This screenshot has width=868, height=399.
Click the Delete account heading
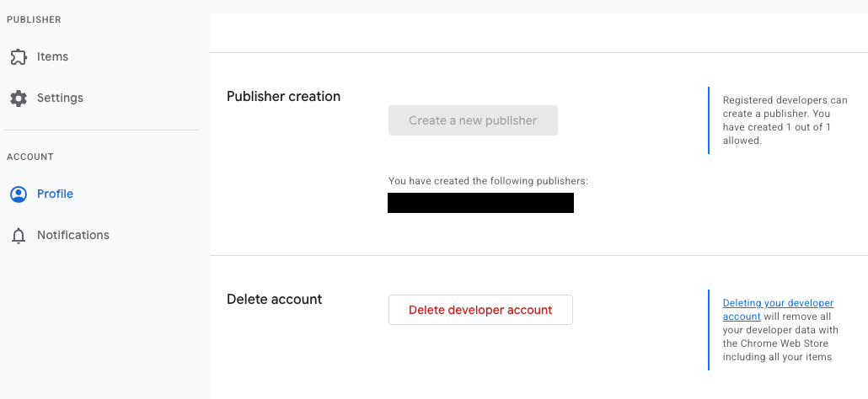[274, 299]
